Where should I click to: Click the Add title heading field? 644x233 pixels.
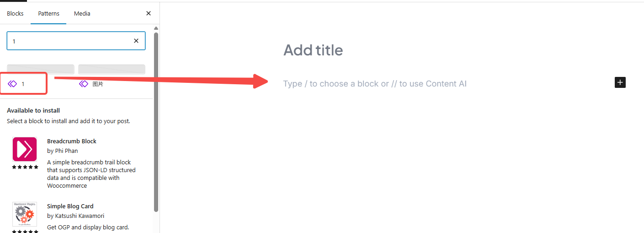(313, 50)
